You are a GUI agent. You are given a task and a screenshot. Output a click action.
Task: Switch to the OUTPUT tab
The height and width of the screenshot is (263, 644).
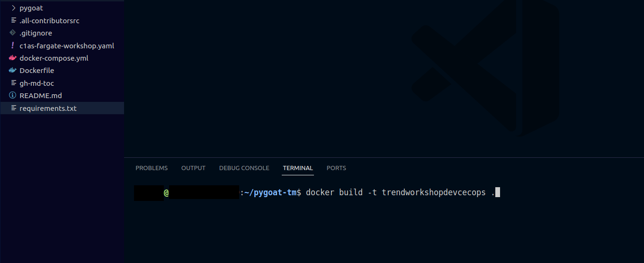click(x=193, y=168)
